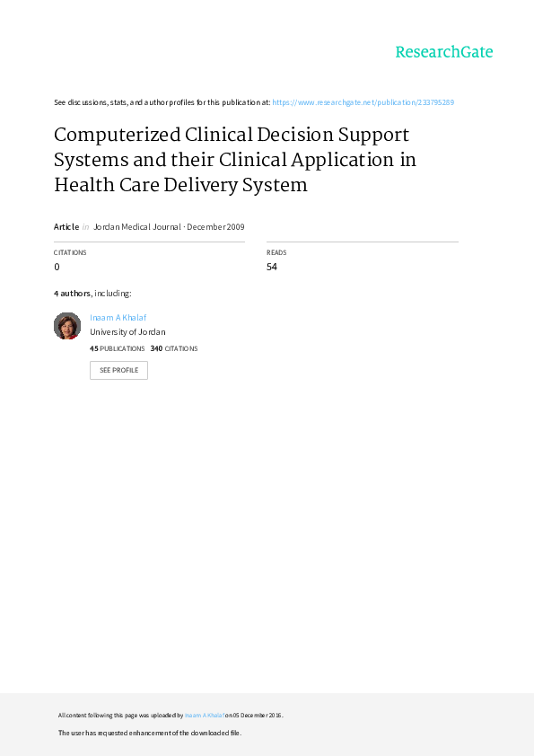Select the reads count of 54
The height and width of the screenshot is (756, 534).
[x=272, y=267]
